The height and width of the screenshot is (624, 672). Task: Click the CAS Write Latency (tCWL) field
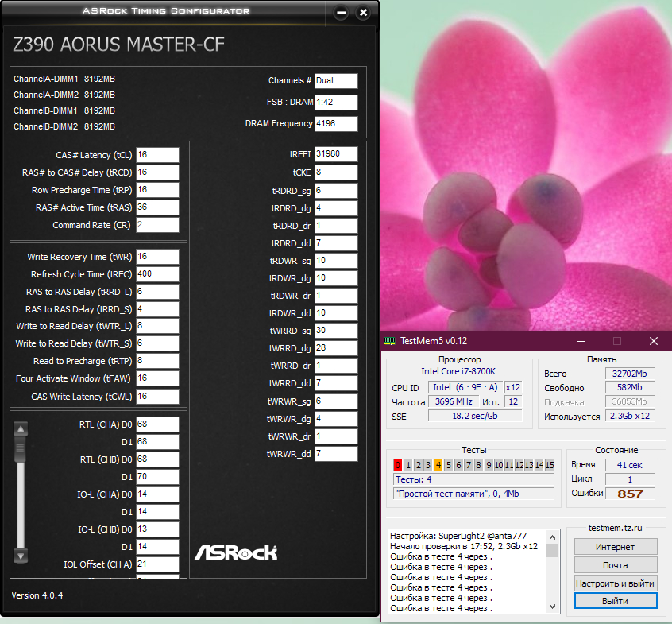pyautogui.click(x=157, y=397)
